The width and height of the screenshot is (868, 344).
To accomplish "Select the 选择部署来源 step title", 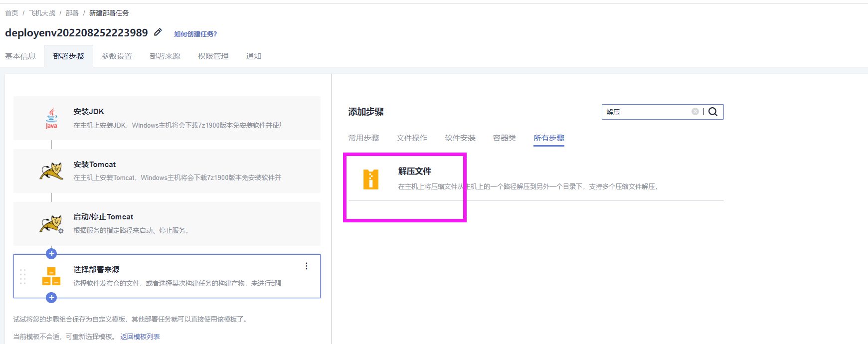I will (x=96, y=270).
